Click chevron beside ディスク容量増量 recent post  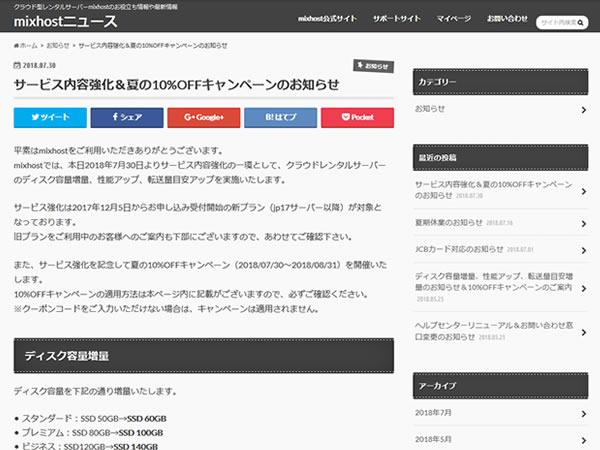tap(584, 289)
